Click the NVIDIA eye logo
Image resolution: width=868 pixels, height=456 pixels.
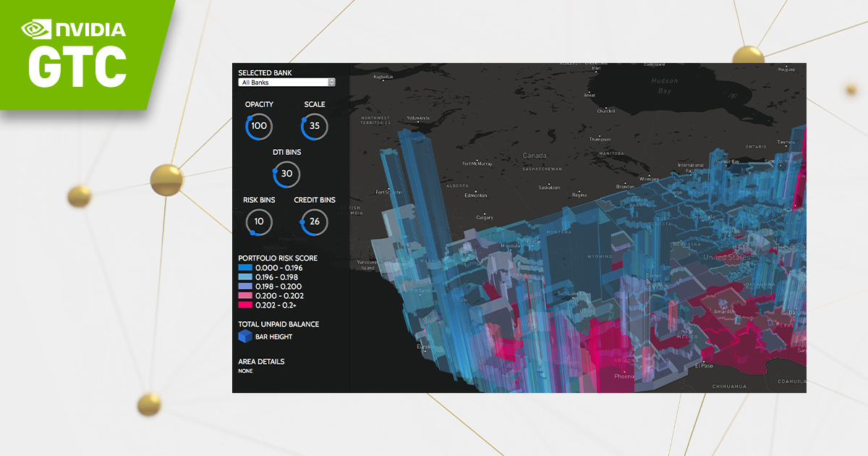point(36,29)
